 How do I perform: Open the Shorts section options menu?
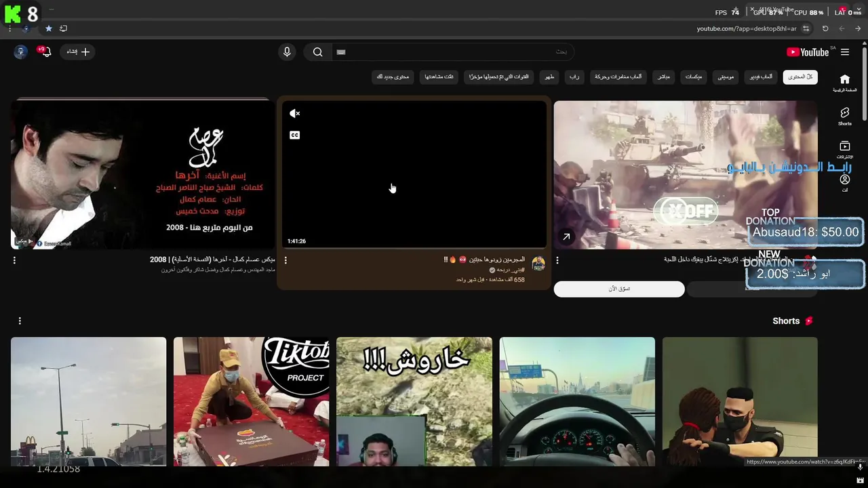tap(20, 321)
